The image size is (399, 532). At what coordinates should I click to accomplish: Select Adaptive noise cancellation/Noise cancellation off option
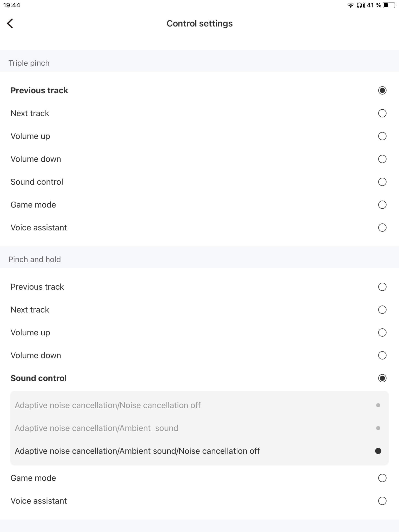tap(378, 405)
